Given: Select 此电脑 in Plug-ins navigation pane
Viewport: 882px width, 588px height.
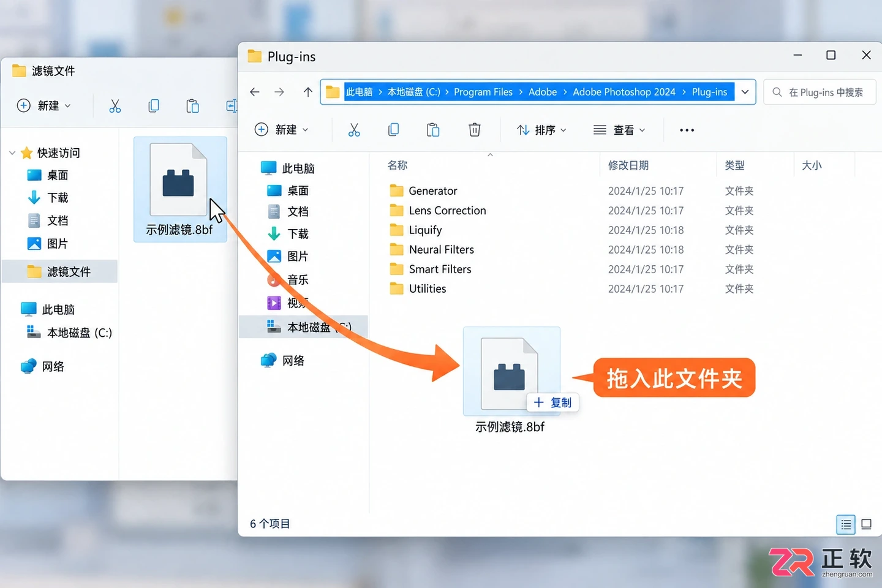Looking at the screenshot, I should pyautogui.click(x=288, y=168).
